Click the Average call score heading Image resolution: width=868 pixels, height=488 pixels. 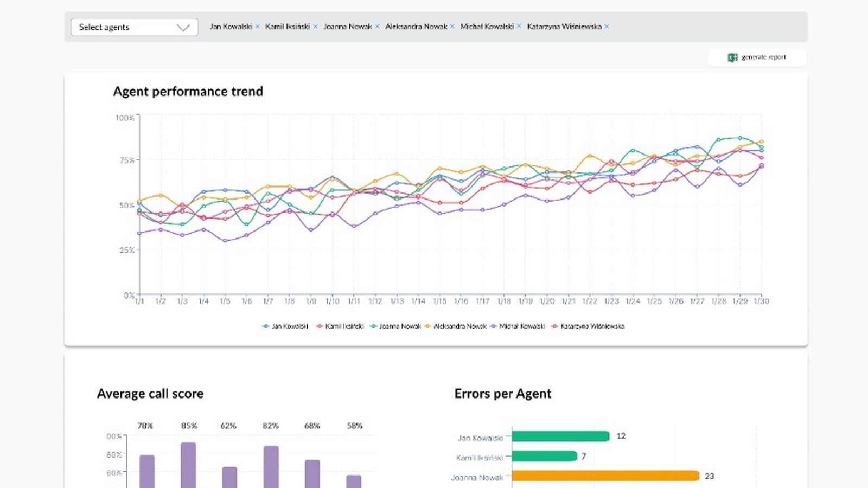click(150, 394)
